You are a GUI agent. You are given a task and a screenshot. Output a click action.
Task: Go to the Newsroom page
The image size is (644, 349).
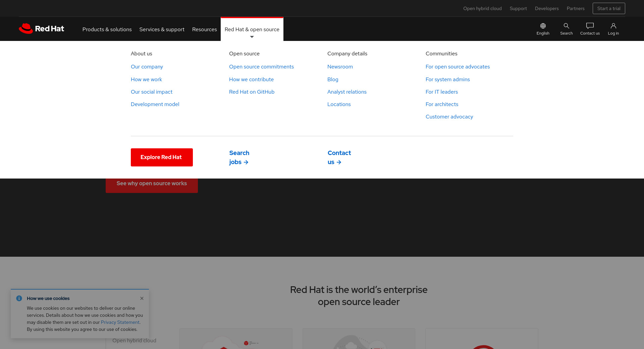point(340,67)
